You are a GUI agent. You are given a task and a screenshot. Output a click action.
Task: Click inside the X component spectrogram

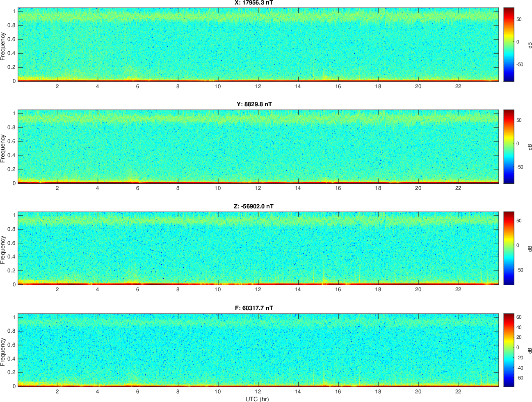(x=258, y=44)
